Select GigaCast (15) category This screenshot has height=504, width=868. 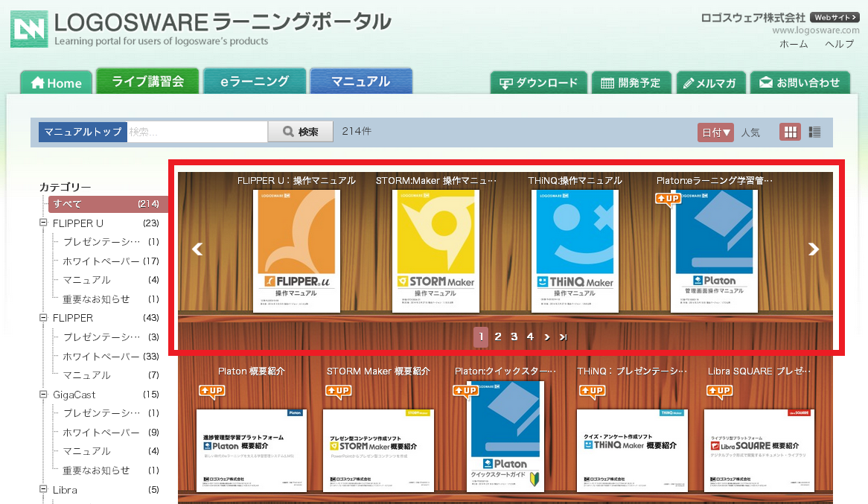point(106,395)
